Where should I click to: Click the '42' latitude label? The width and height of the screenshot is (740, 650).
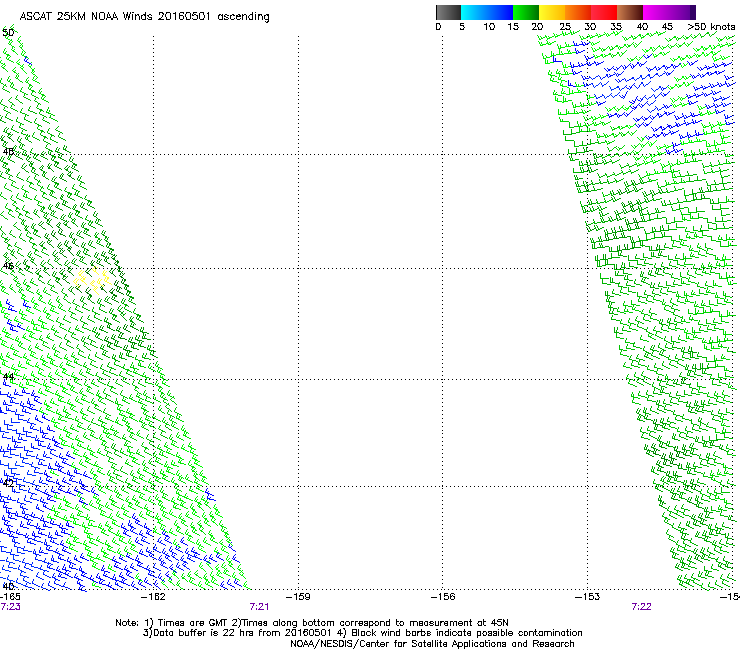tap(8, 483)
